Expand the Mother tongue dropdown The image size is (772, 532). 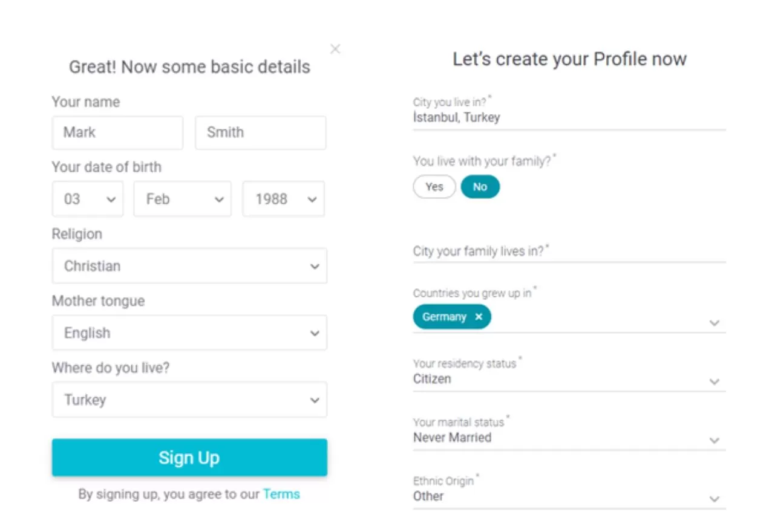pos(189,333)
